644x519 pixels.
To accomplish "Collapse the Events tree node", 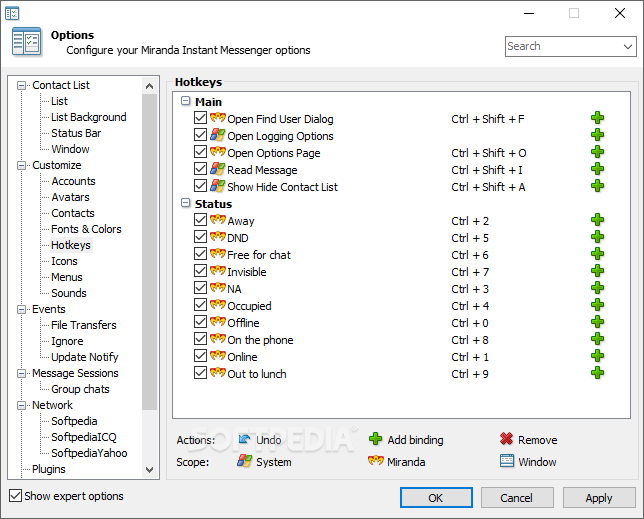I will click(x=21, y=310).
